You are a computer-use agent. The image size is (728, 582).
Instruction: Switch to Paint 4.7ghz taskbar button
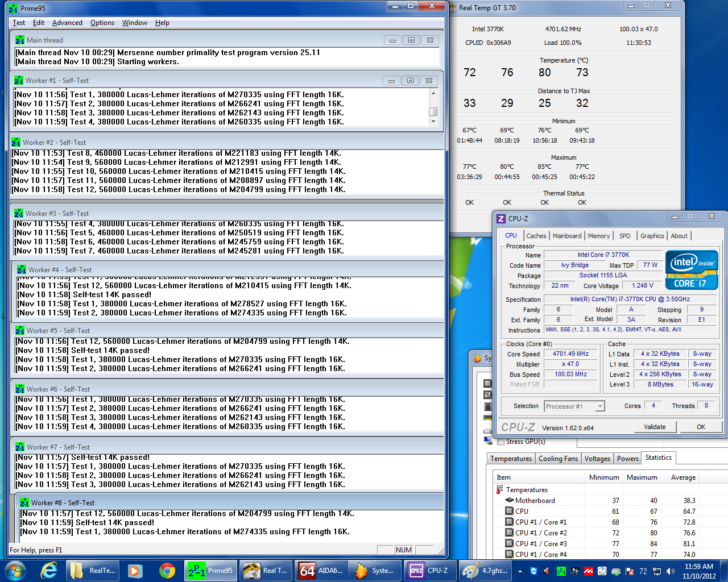click(x=485, y=571)
